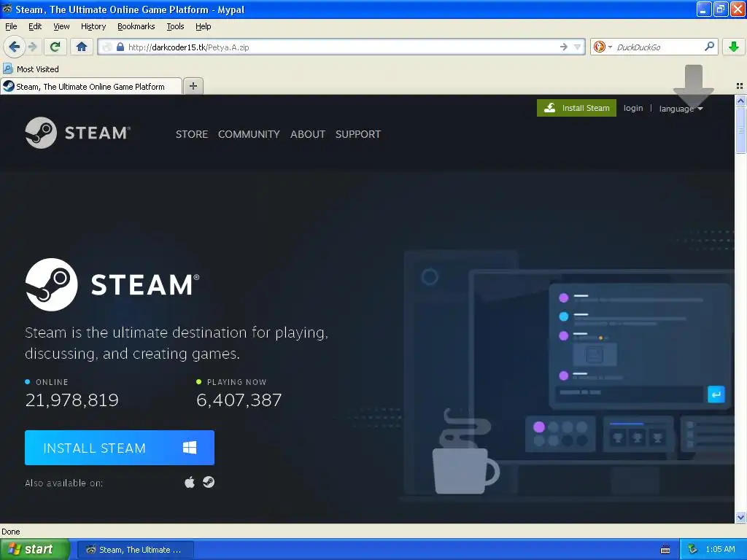Open the File menu
747x560 pixels.
(11, 26)
